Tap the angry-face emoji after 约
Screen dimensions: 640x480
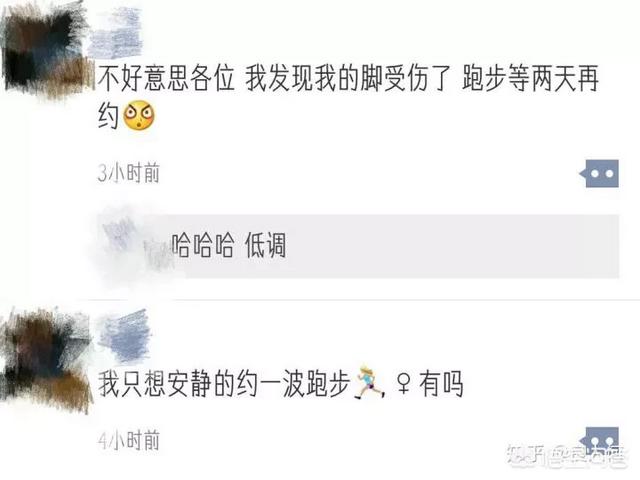tap(139, 115)
